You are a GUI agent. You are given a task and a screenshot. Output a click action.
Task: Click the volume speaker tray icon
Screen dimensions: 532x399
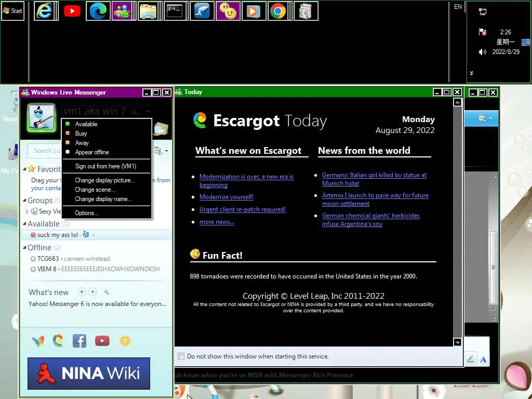(x=482, y=52)
